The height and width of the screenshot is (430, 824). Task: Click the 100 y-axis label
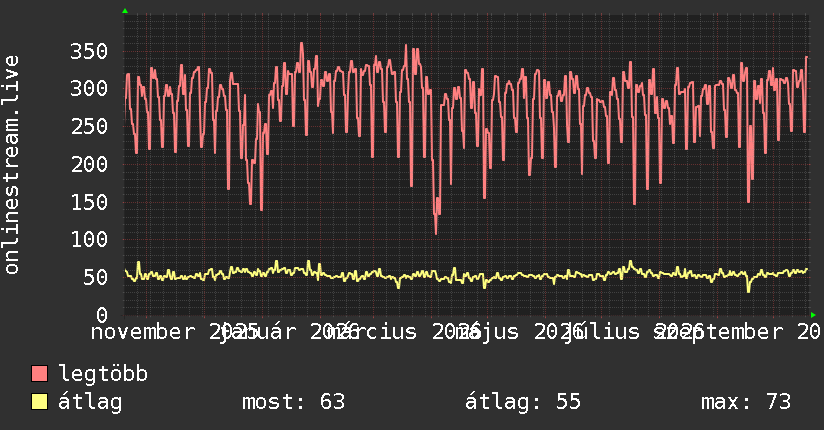(89, 240)
